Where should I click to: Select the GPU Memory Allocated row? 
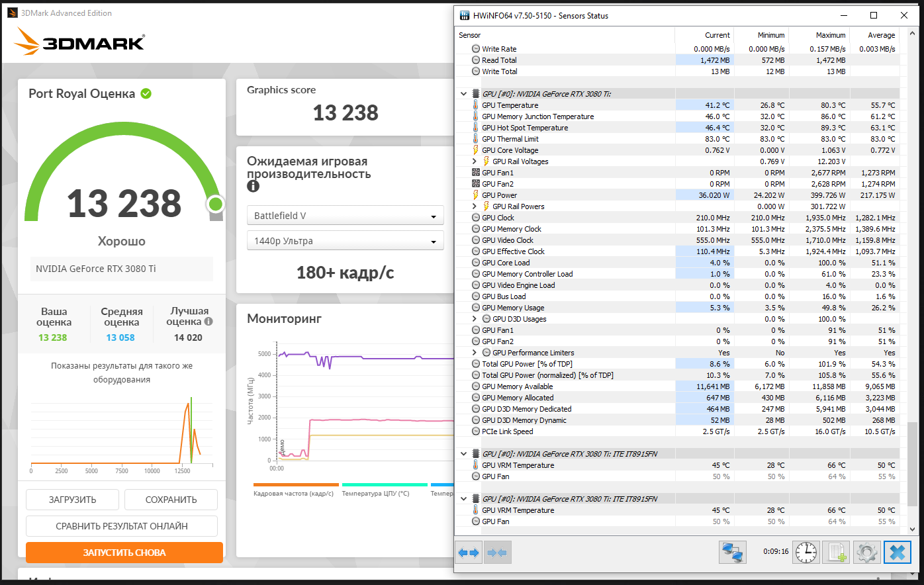[677, 398]
